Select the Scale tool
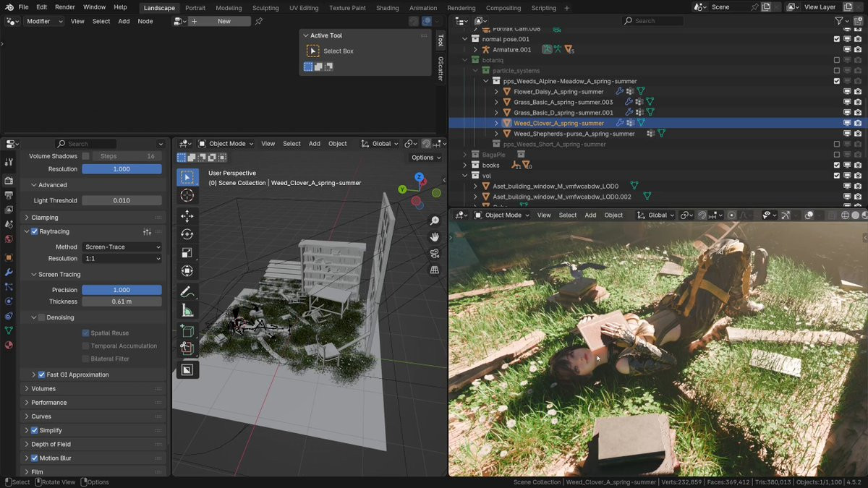 click(187, 252)
